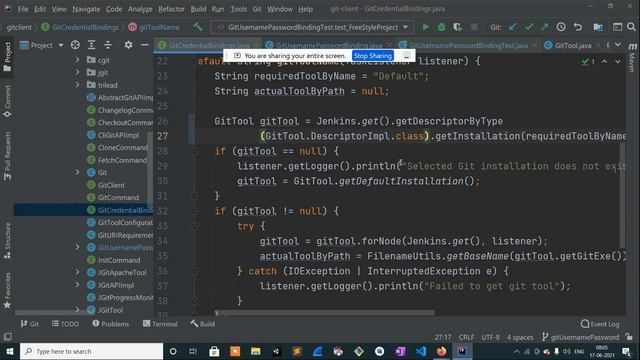Open the Windows Start menu
The width and height of the screenshot is (640, 360).
(x=10, y=351)
